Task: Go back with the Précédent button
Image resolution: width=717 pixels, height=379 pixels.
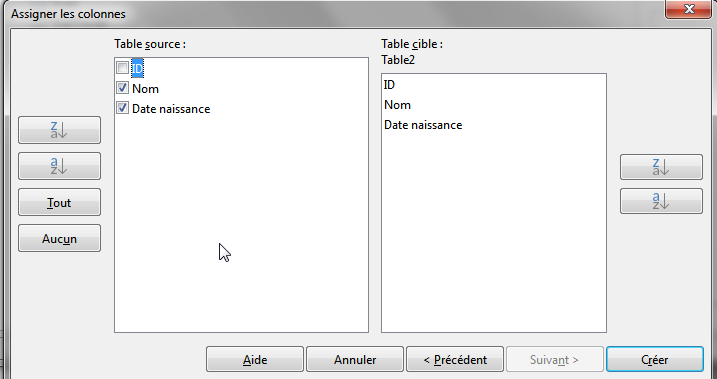Action: (455, 359)
